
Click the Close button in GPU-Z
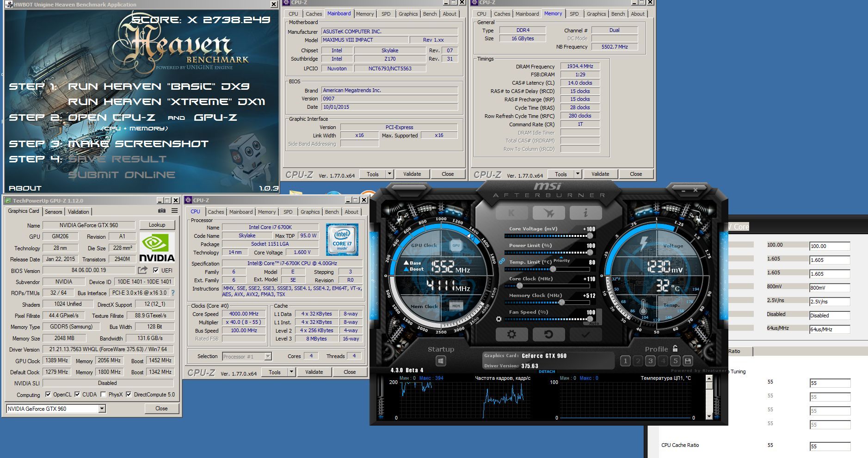pos(161,408)
